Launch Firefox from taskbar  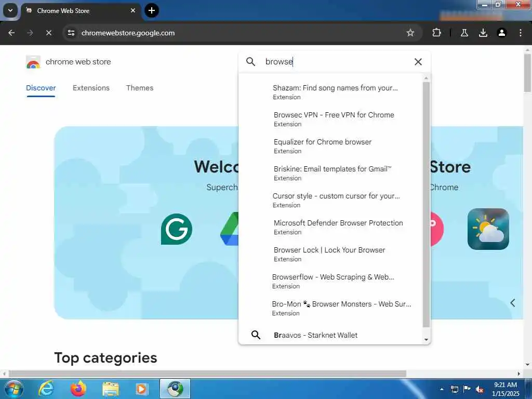[x=78, y=389]
